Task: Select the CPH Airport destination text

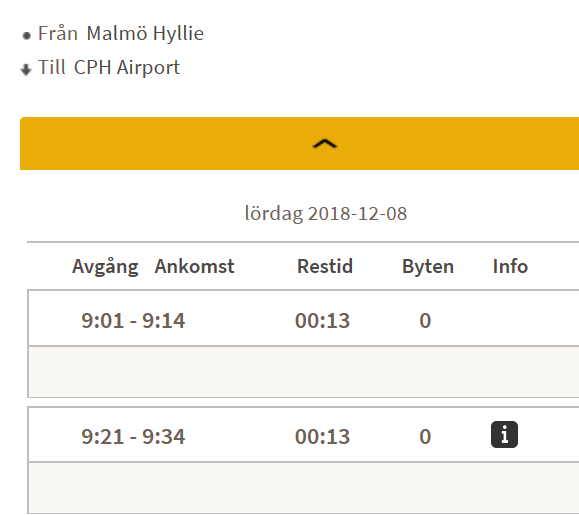Action: [127, 68]
